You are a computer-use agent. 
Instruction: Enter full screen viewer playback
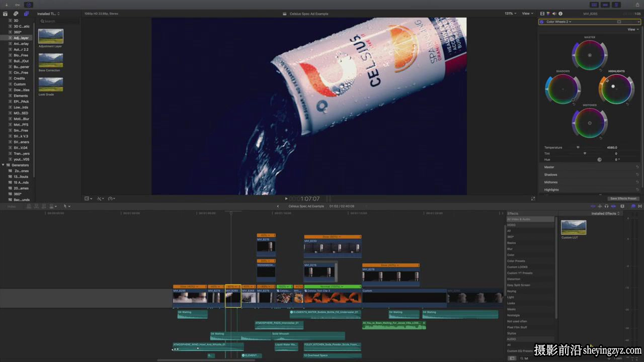pos(533,199)
